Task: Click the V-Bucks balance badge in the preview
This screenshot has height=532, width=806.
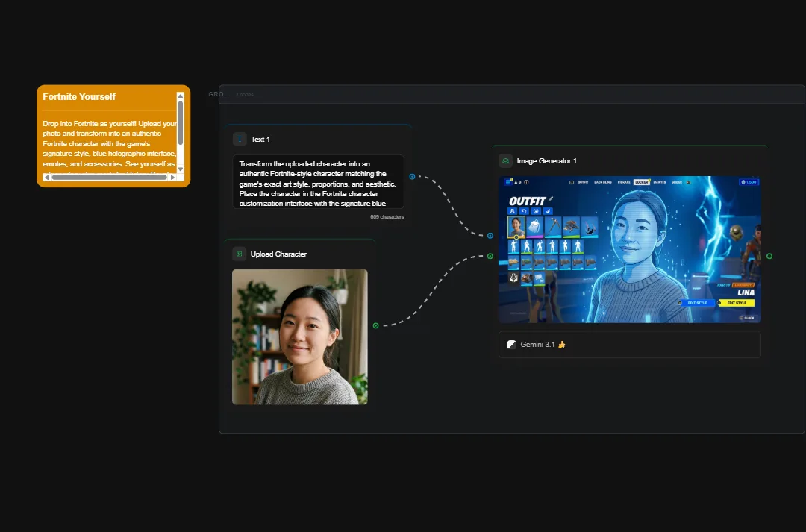Action: [749, 182]
